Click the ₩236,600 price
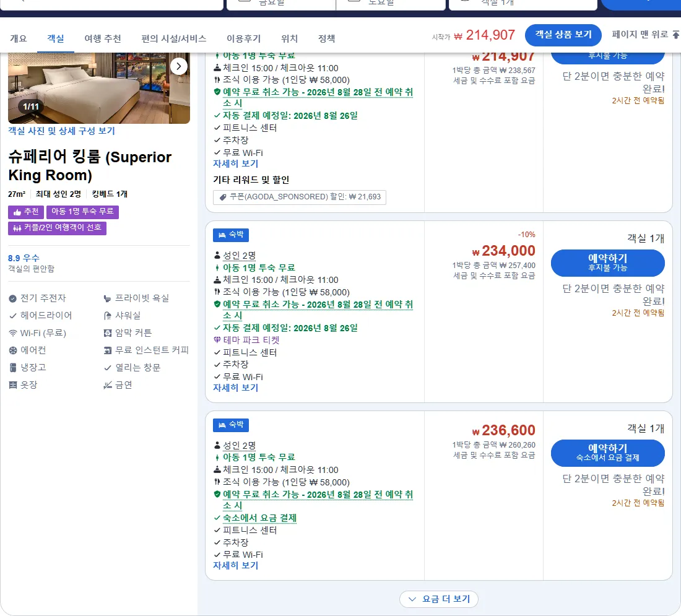681x616 pixels. pyautogui.click(x=504, y=430)
